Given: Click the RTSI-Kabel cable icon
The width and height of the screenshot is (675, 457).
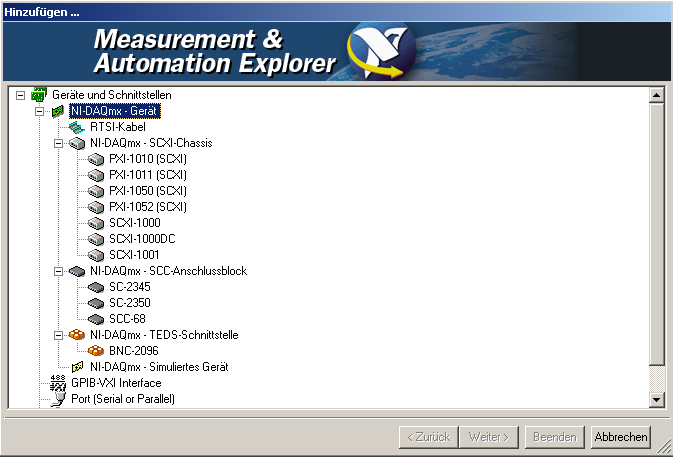Looking at the screenshot, I should coord(77,127).
